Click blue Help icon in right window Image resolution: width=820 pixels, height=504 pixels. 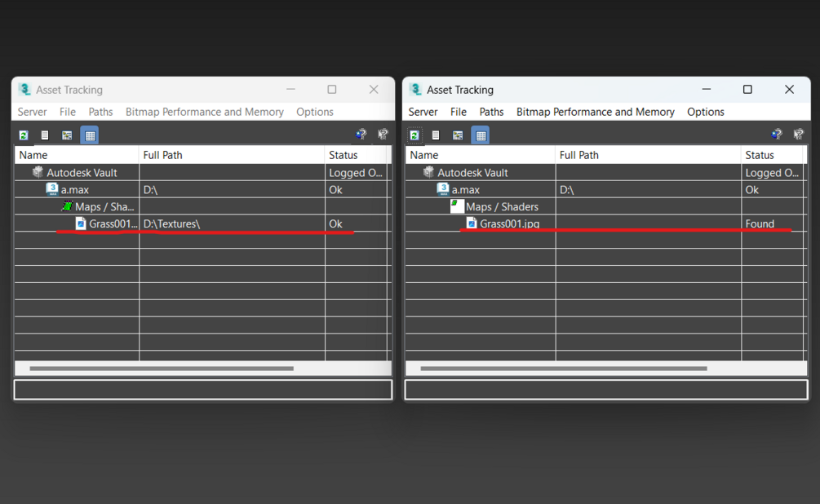[x=777, y=135]
